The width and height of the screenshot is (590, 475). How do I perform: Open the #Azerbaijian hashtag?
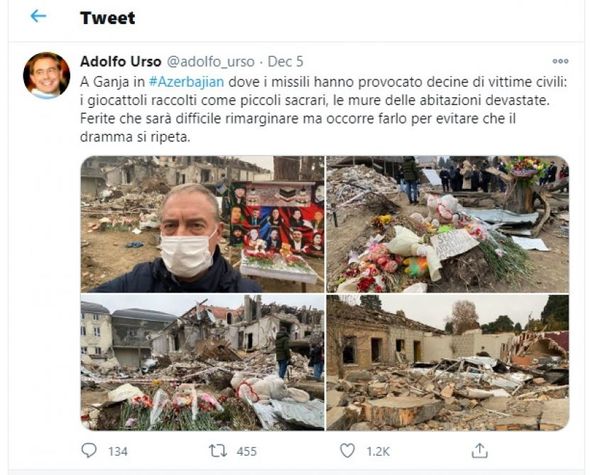coord(186,81)
